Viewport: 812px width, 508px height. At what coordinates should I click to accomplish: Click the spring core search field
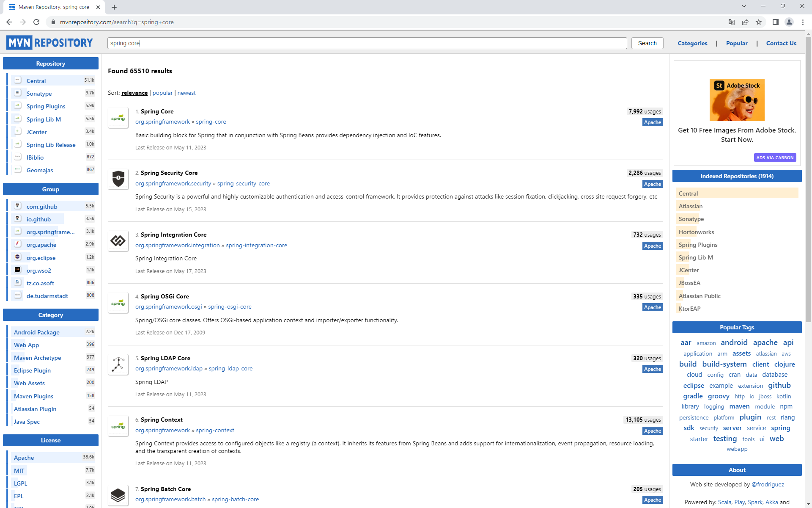(367, 43)
